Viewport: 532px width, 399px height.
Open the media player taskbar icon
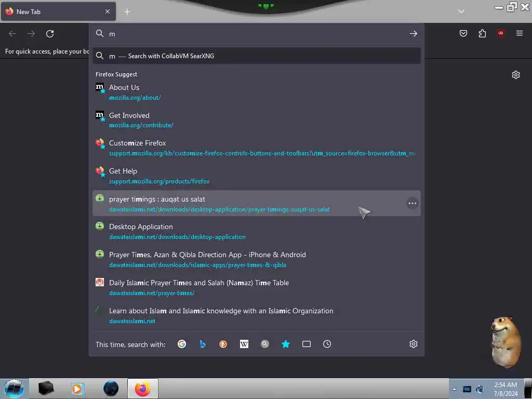(77, 389)
